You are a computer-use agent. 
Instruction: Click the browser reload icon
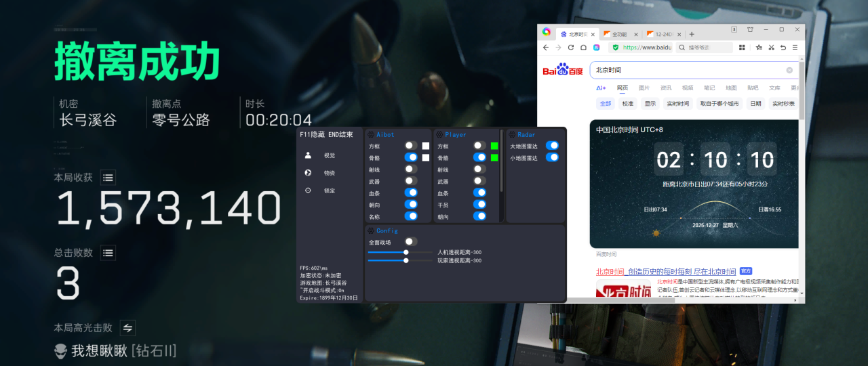[571, 47]
